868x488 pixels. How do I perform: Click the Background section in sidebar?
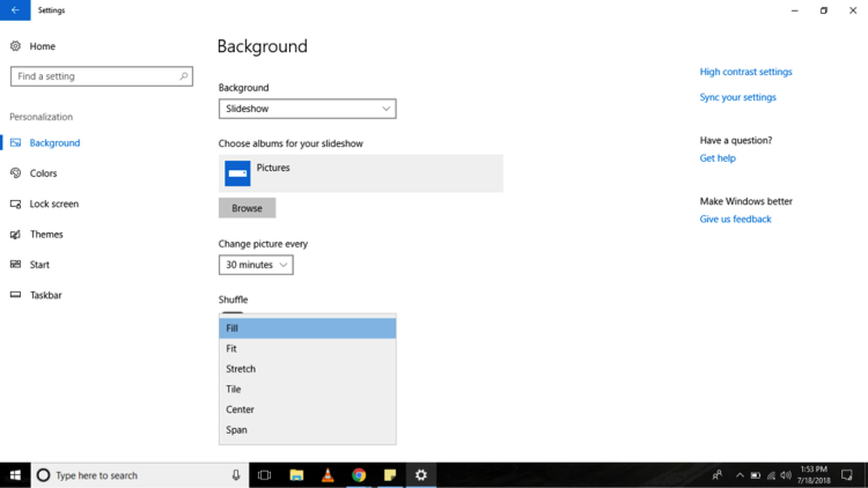[x=54, y=143]
